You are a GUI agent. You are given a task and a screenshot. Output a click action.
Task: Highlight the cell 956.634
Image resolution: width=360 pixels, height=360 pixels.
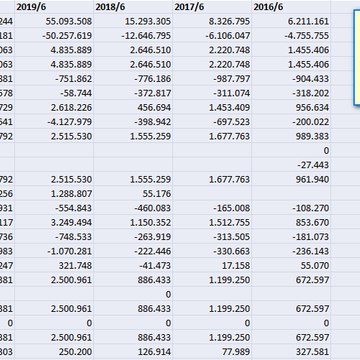tap(291, 107)
